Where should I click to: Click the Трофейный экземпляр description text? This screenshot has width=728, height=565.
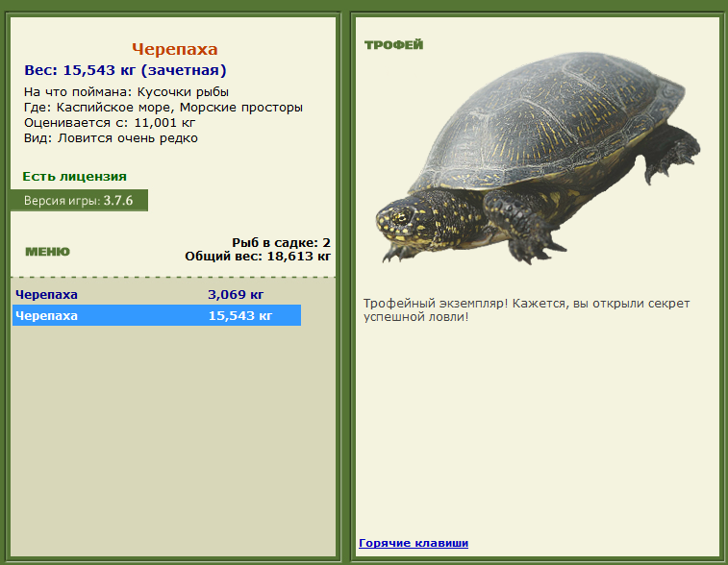coord(526,309)
